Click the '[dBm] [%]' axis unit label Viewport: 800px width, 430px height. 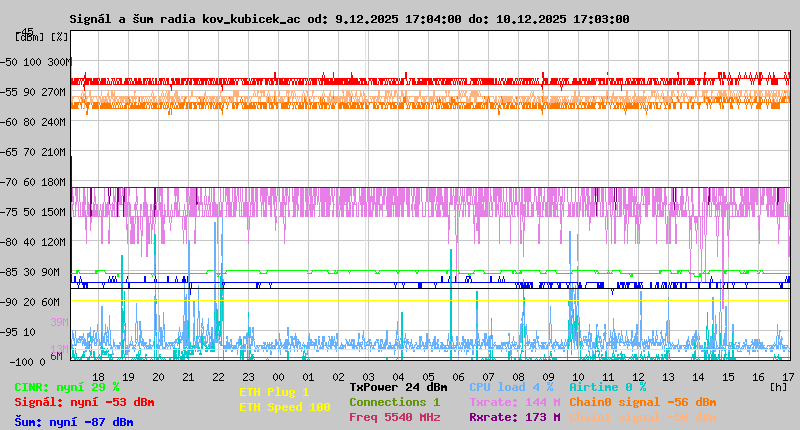pyautogui.click(x=41, y=37)
